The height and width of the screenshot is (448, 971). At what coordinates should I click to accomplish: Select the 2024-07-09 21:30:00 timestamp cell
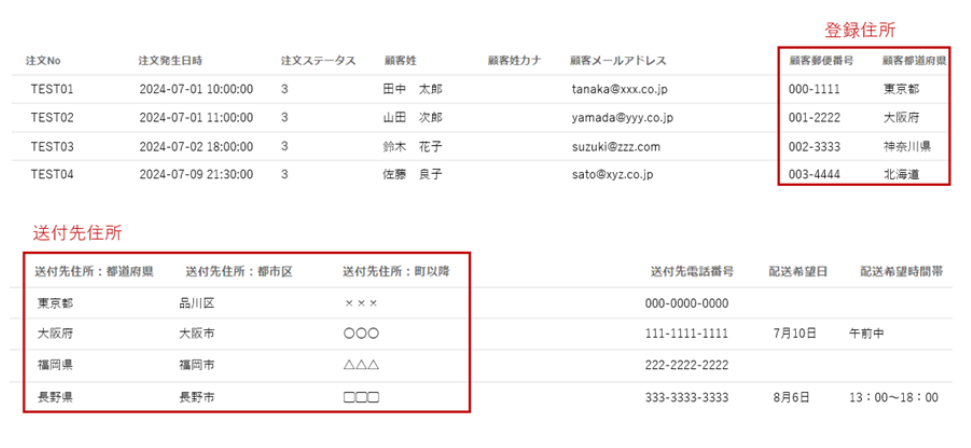click(196, 174)
